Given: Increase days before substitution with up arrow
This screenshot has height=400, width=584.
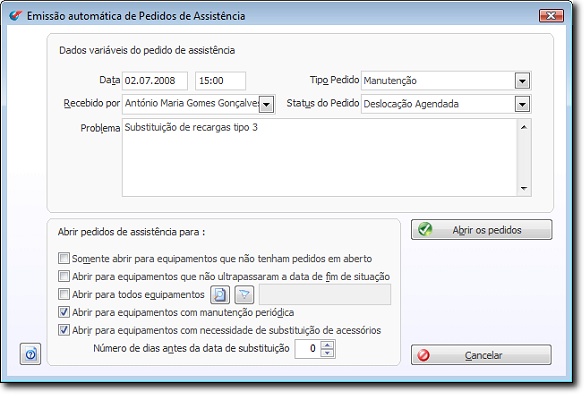Looking at the screenshot, I should coord(327,345).
